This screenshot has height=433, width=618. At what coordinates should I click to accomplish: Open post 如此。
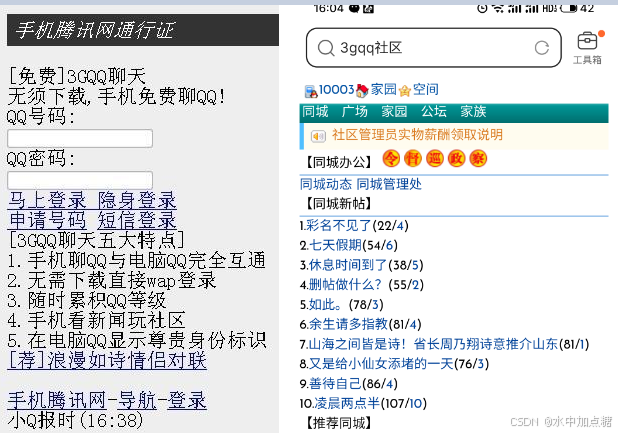point(326,304)
